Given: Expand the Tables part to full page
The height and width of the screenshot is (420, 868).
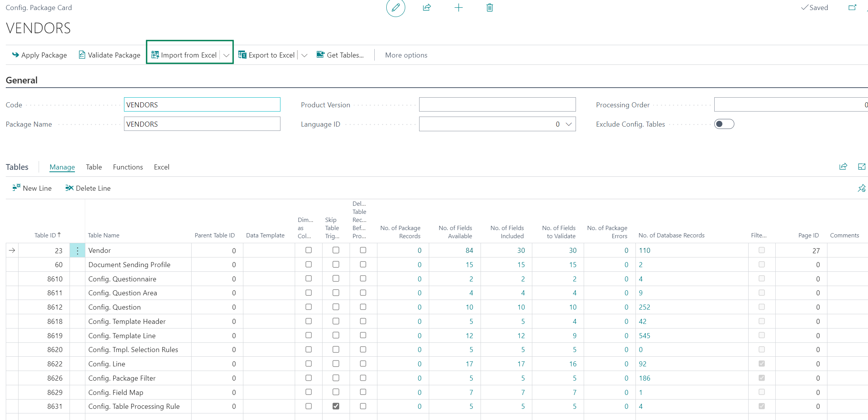Looking at the screenshot, I should [x=862, y=166].
